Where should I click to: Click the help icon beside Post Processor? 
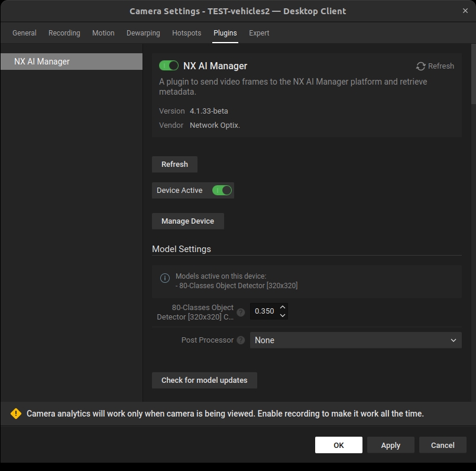[x=241, y=340]
